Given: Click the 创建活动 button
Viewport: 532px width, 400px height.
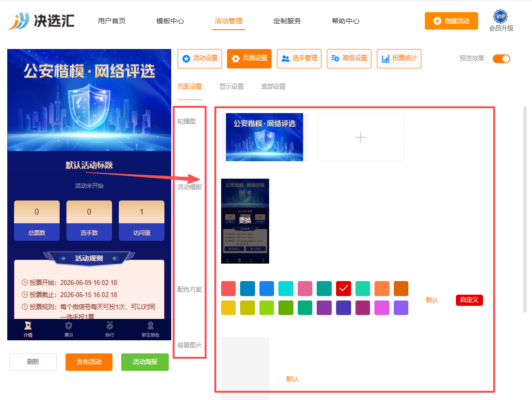Looking at the screenshot, I should [x=451, y=21].
